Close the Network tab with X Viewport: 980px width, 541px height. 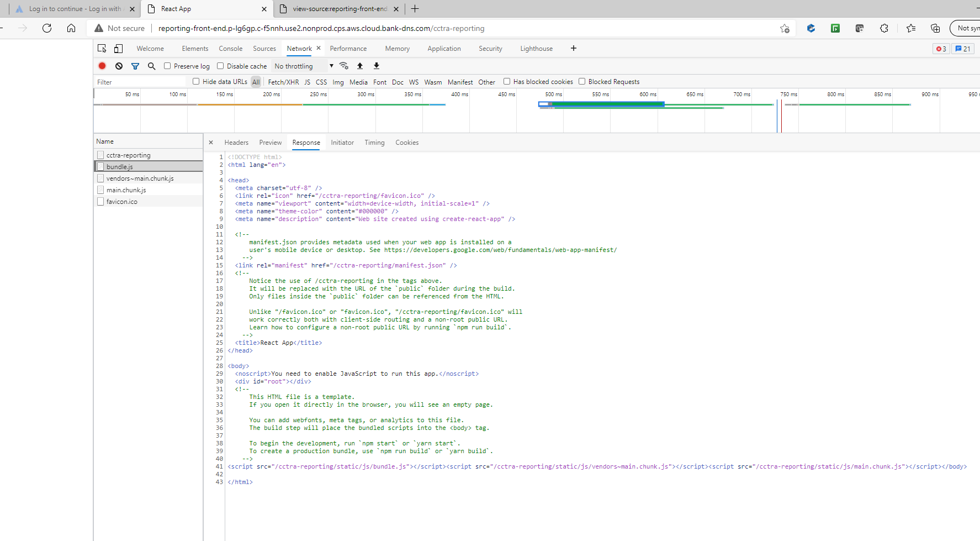319,48
